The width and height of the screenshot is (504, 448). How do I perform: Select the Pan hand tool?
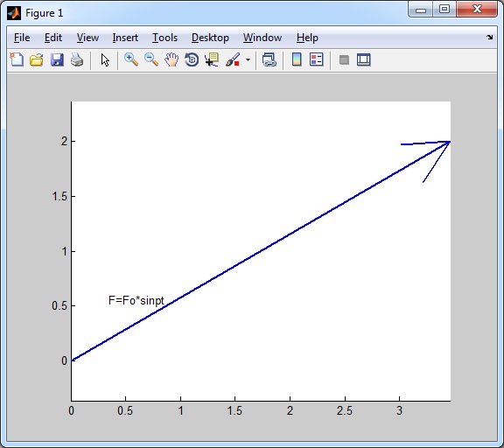pyautogui.click(x=171, y=59)
